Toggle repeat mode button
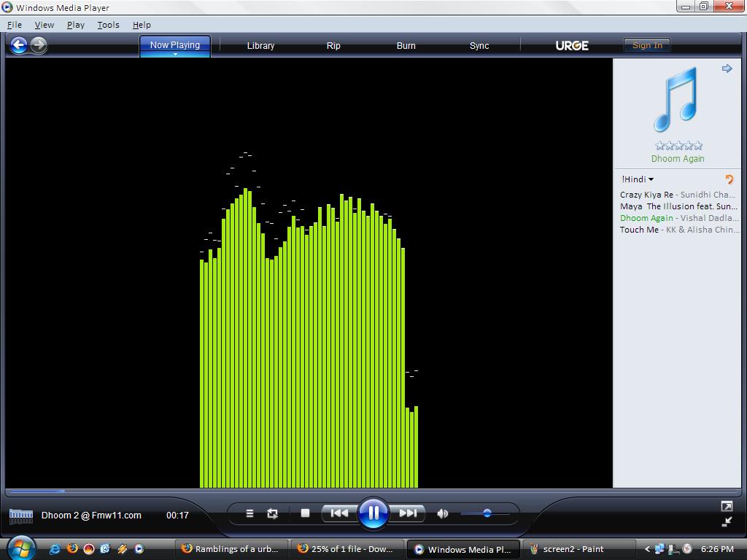 [273, 513]
